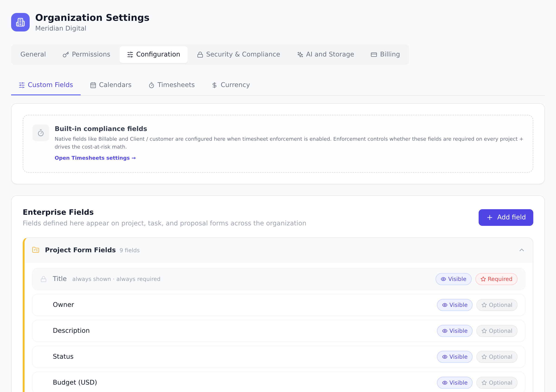Screen dimensions: 556x392
Task: Go to the AI and Storage tab
Action: click(325, 54)
